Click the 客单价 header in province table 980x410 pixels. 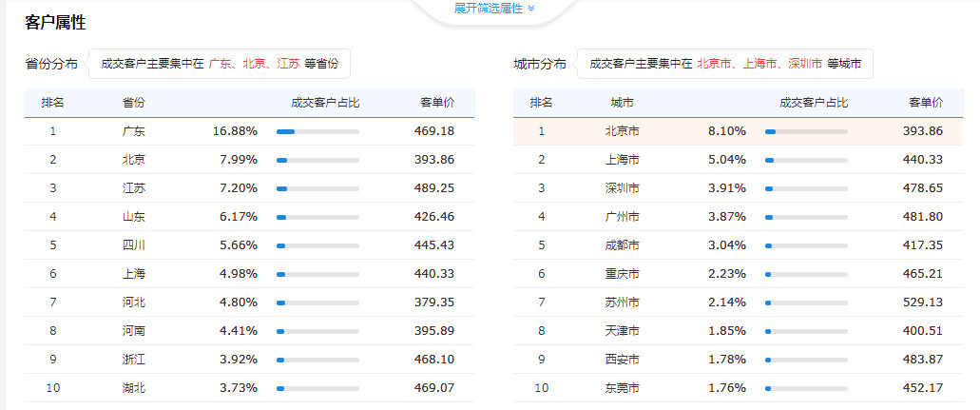(x=437, y=104)
